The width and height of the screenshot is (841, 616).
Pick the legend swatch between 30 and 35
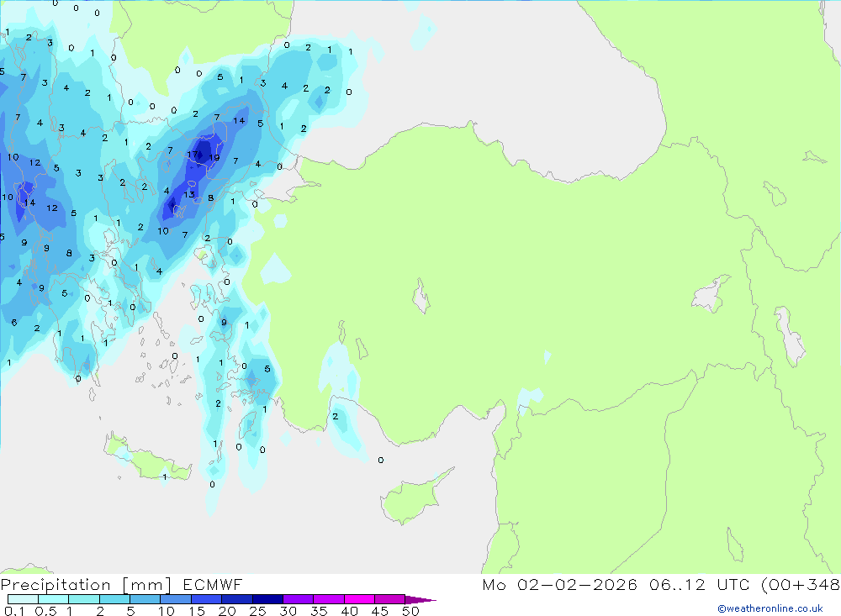299,599
